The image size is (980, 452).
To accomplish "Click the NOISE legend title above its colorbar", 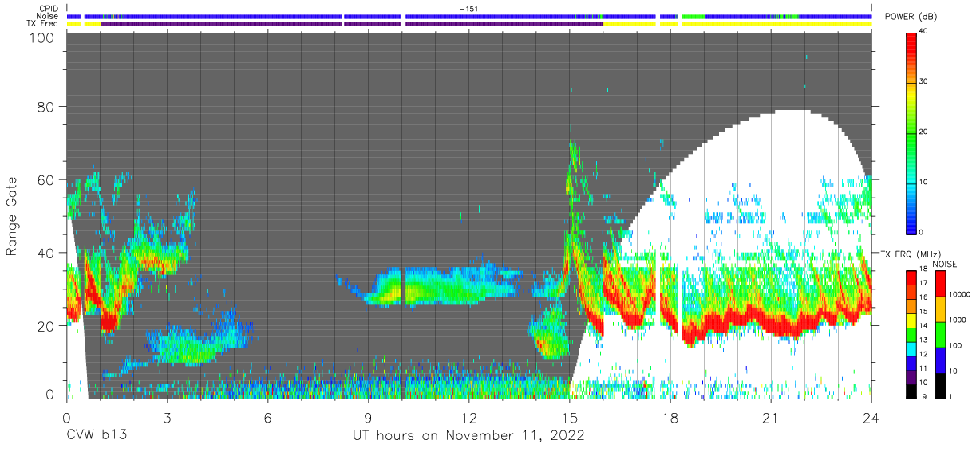I will [x=945, y=264].
